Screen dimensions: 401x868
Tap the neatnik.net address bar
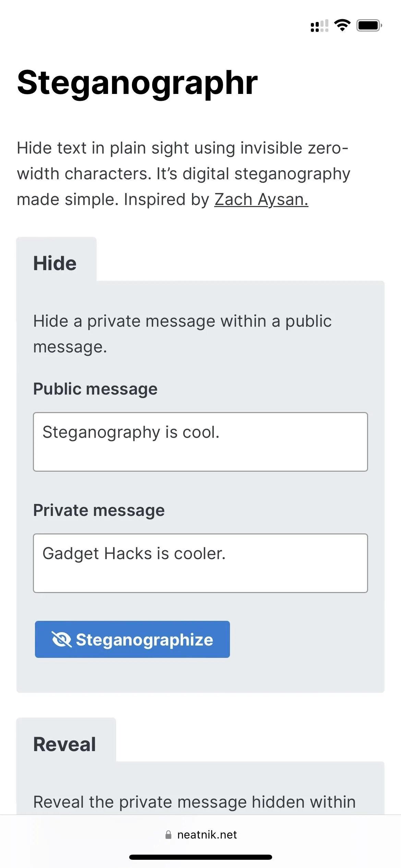201,834
